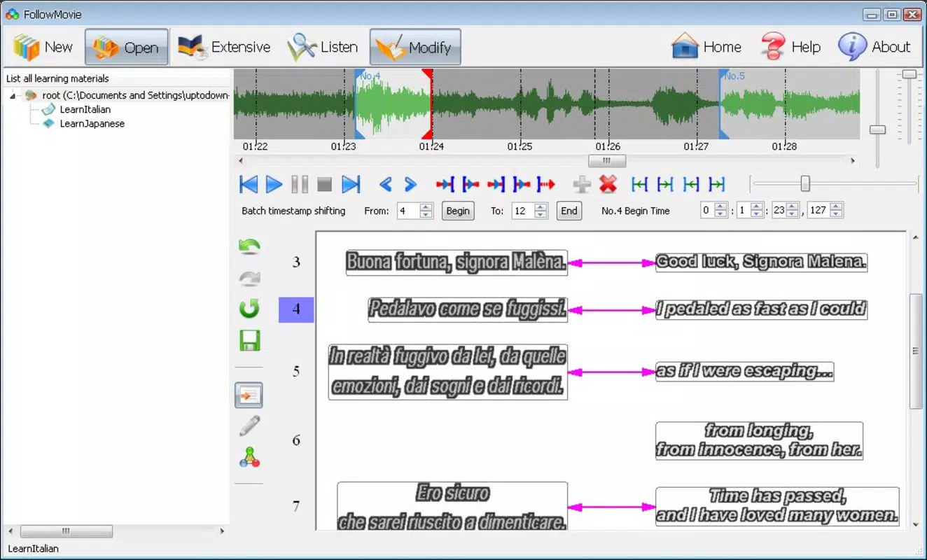Skip to the next sentence with skip-forward icon

click(x=351, y=184)
